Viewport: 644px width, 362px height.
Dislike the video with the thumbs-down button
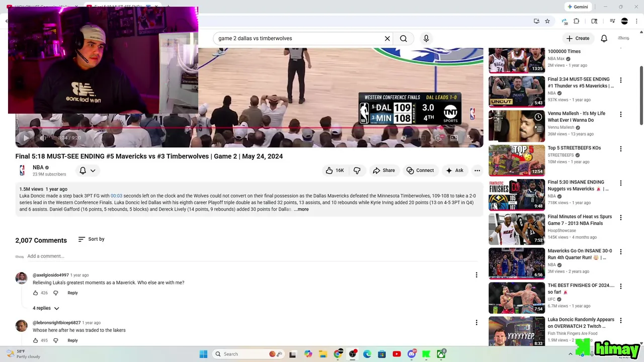pyautogui.click(x=357, y=170)
